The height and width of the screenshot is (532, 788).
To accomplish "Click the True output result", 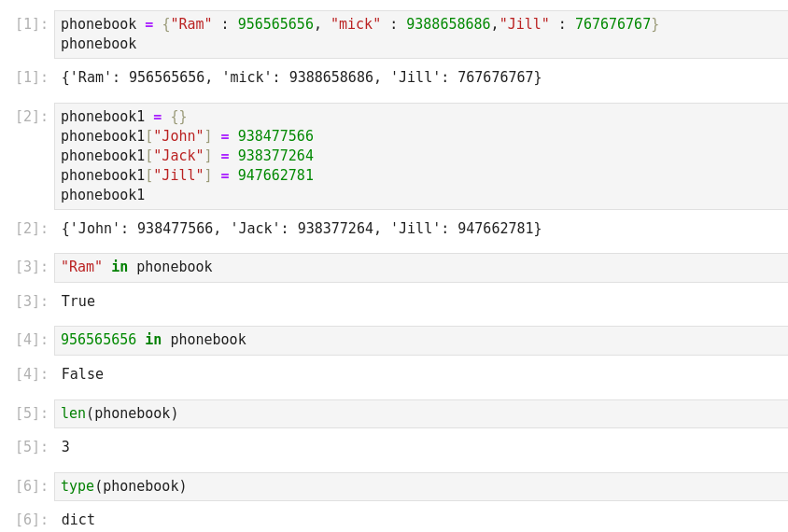I will point(78,301).
